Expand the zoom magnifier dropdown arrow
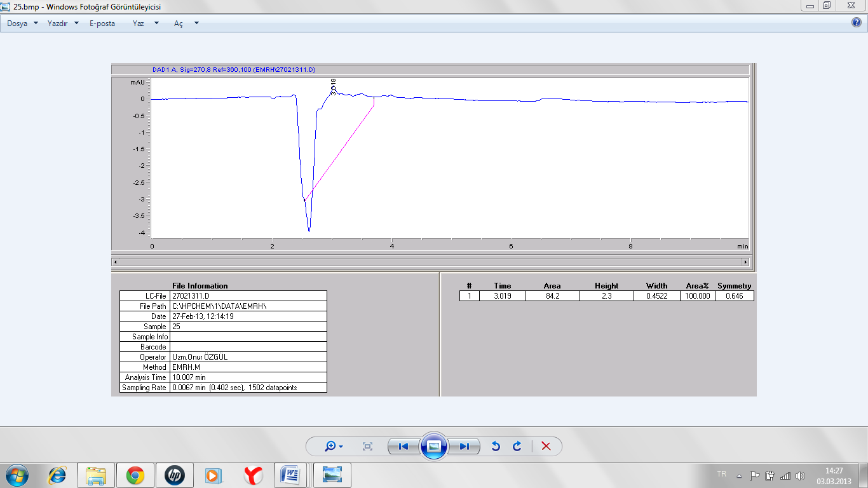868x488 pixels. tap(341, 447)
